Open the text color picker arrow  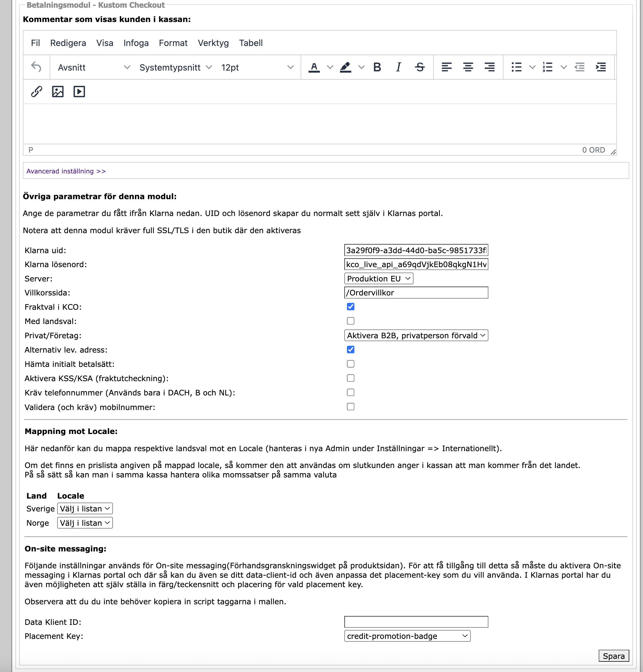click(x=330, y=67)
